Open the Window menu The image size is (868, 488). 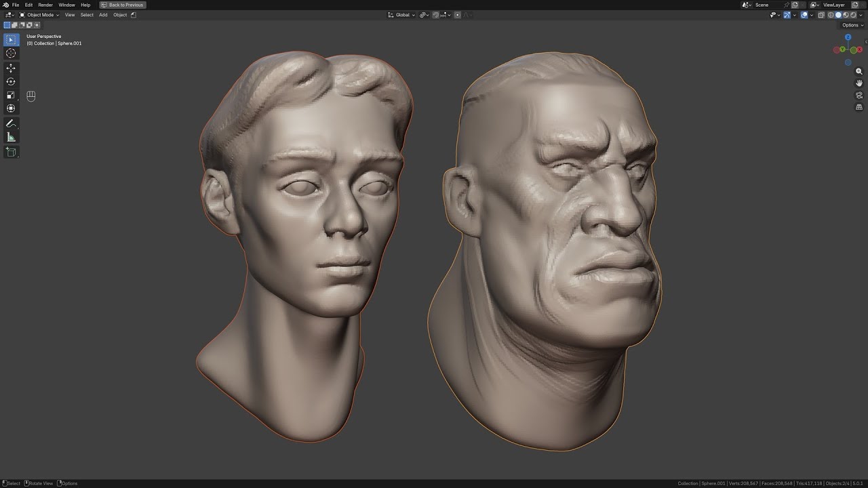[x=66, y=5]
